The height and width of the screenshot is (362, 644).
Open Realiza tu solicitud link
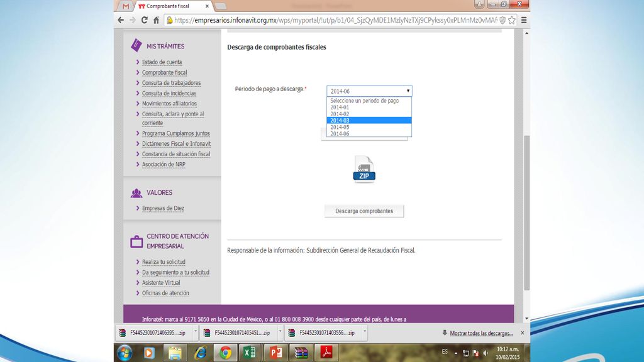coord(164,262)
